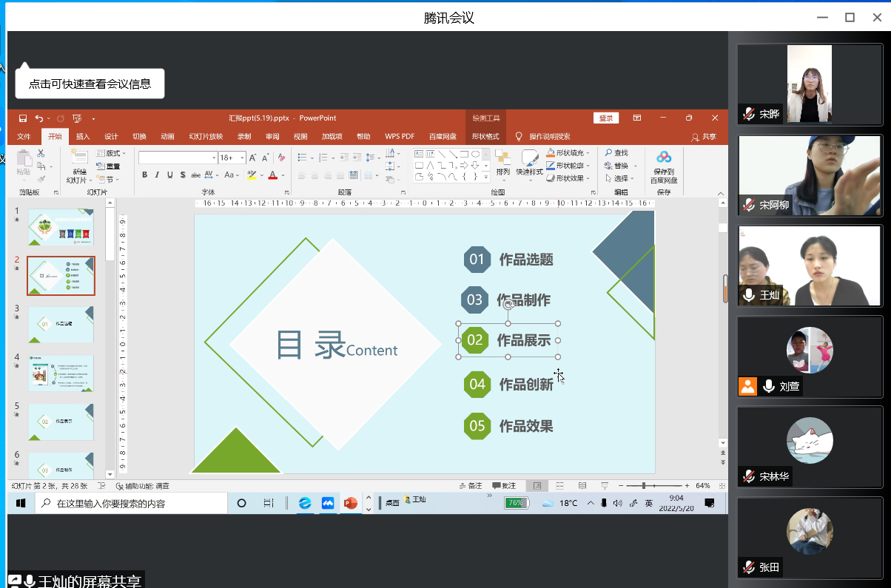Click the increase font size icon
Viewport: 891px width, 588px height.
[253, 158]
